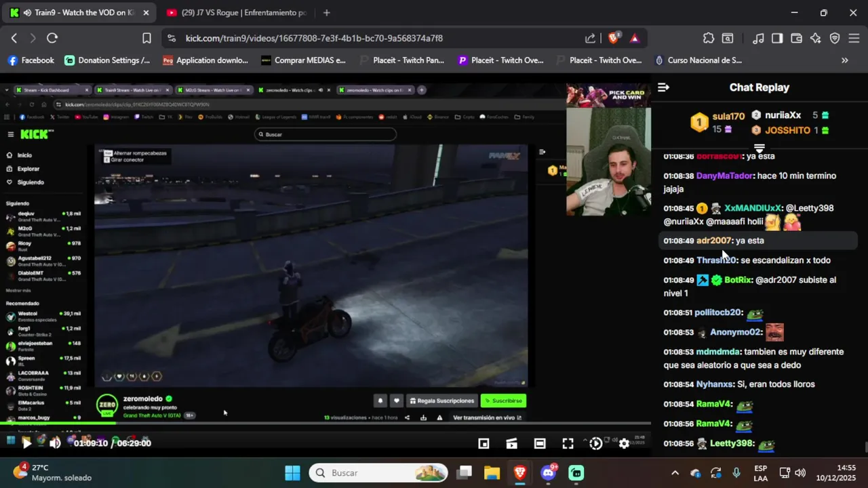Collapse the Chat Replay panel
This screenshot has height=488, width=868.
(x=663, y=87)
